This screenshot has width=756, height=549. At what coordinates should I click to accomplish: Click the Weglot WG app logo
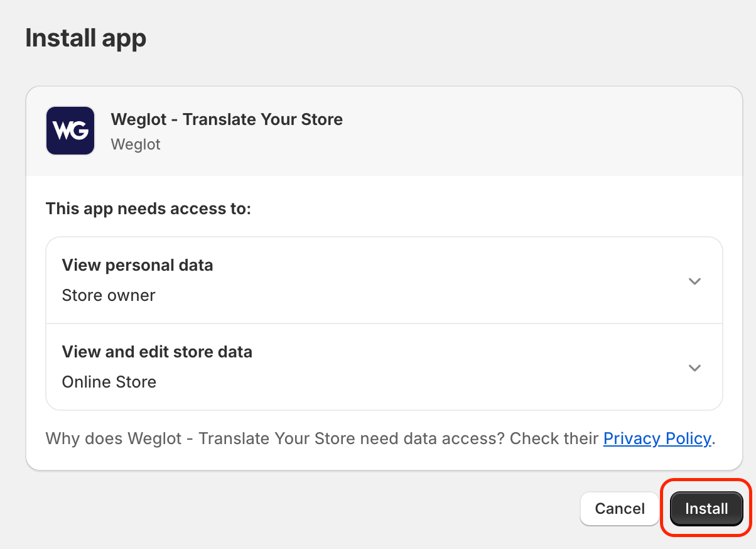tap(70, 131)
